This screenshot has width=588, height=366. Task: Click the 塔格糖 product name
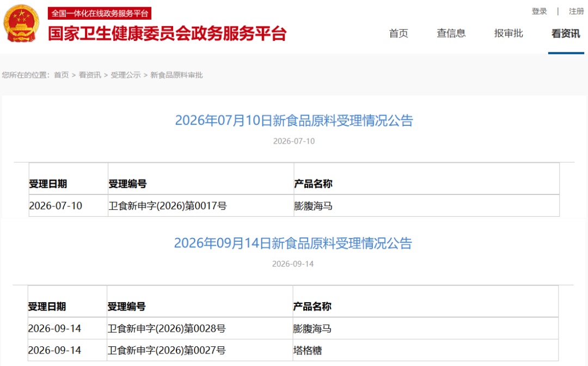pyautogui.click(x=308, y=350)
